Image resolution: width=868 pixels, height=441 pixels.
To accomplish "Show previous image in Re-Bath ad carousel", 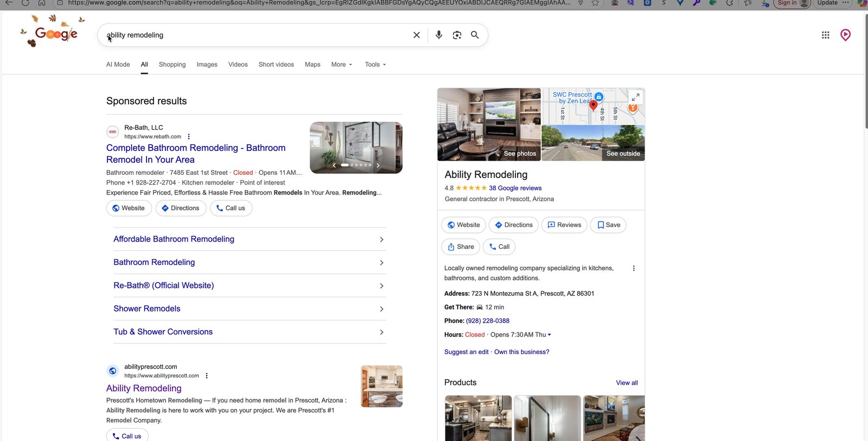I will click(x=334, y=165).
